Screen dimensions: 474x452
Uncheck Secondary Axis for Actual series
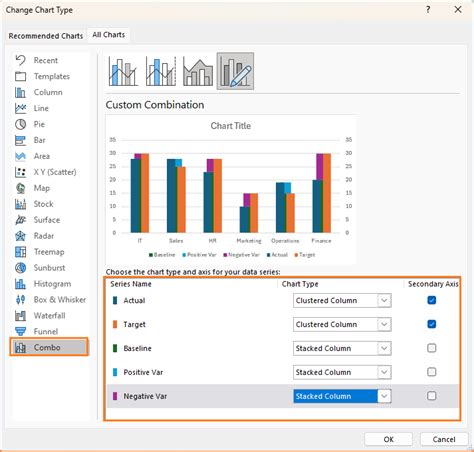click(x=431, y=300)
